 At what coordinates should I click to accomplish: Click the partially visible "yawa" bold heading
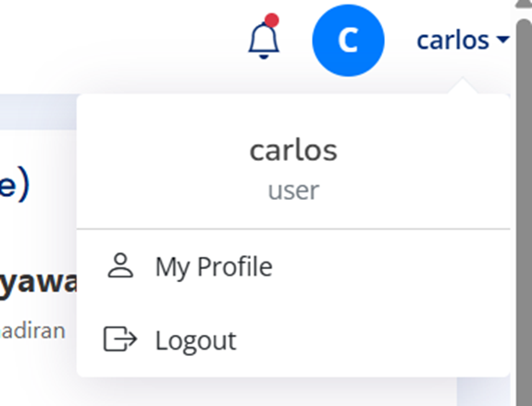coord(38,283)
